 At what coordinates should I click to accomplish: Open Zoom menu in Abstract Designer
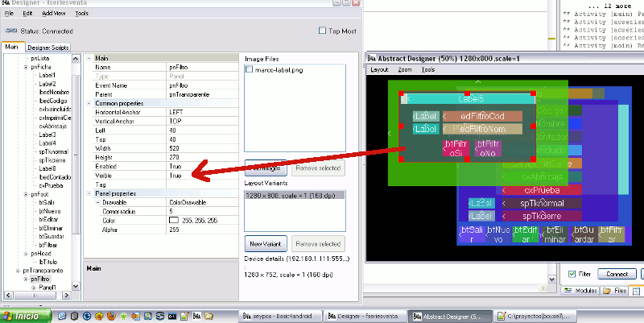(405, 69)
